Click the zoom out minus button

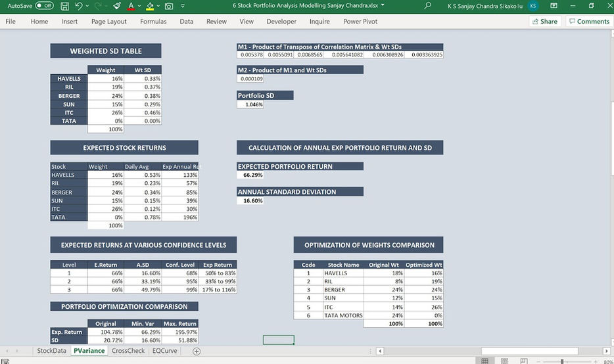539,361
